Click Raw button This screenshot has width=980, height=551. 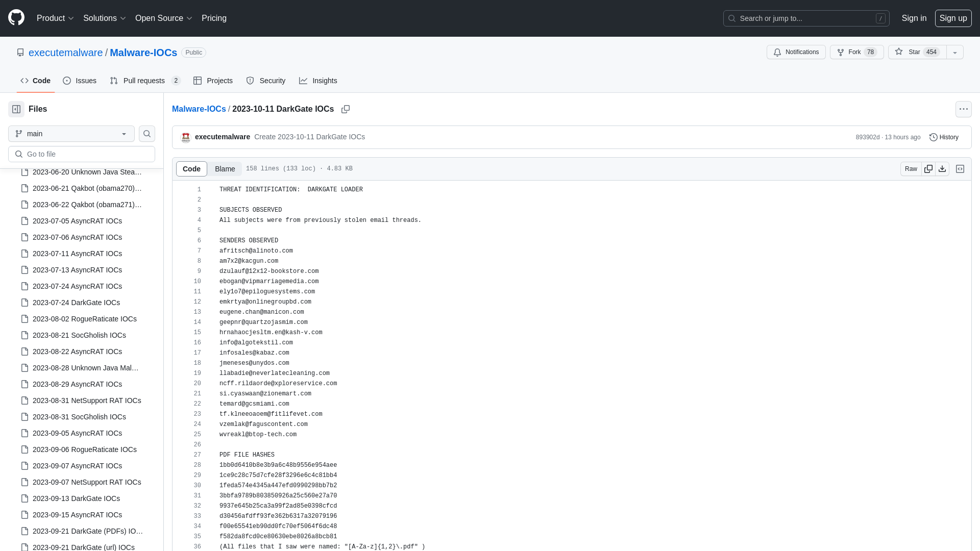tap(911, 169)
